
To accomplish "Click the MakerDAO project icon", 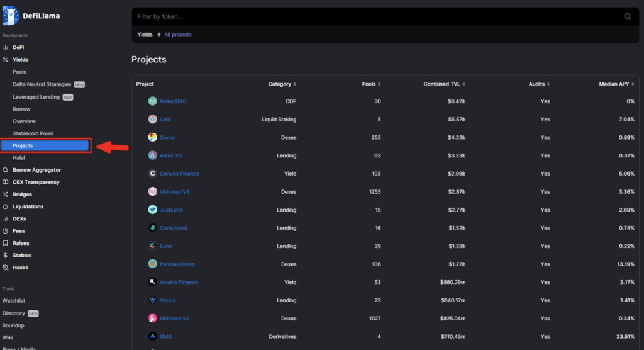I will pyautogui.click(x=152, y=101).
